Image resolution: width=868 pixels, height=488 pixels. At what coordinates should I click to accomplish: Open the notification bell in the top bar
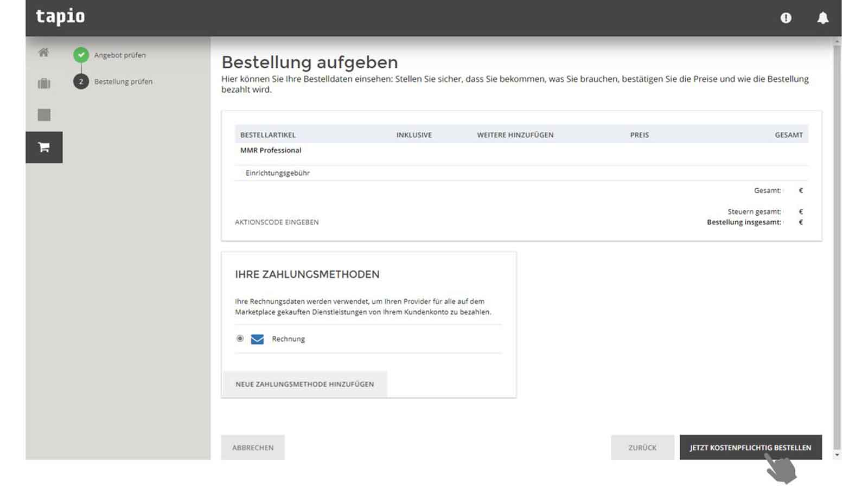click(x=823, y=18)
